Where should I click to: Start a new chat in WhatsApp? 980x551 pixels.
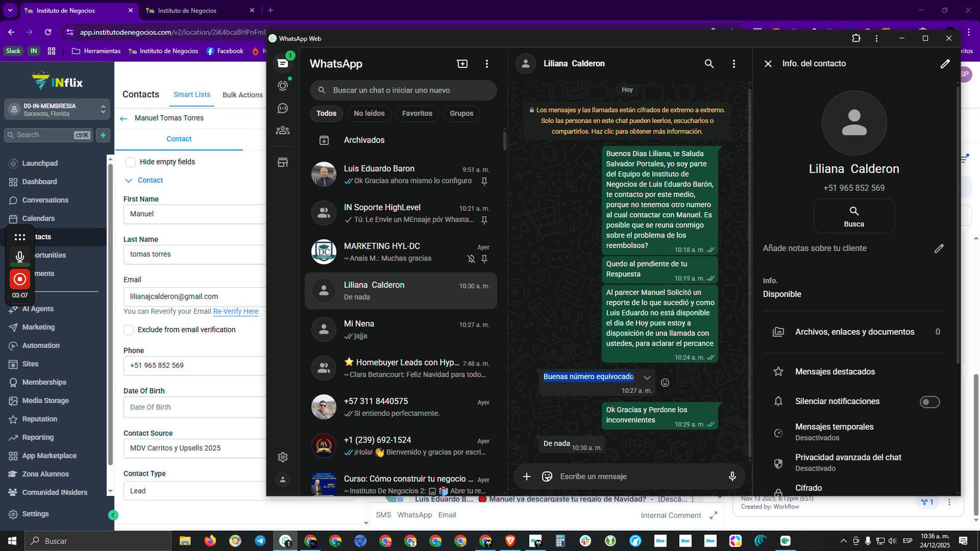click(x=462, y=64)
